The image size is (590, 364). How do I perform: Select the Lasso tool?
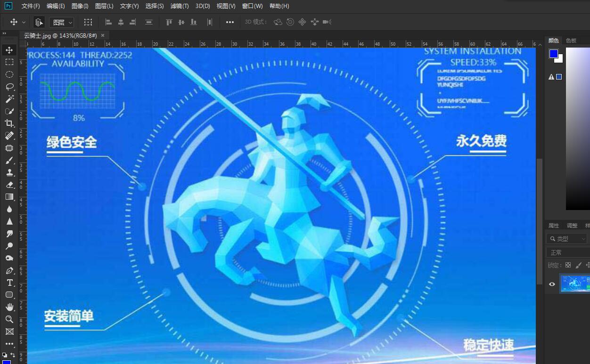tap(9, 87)
